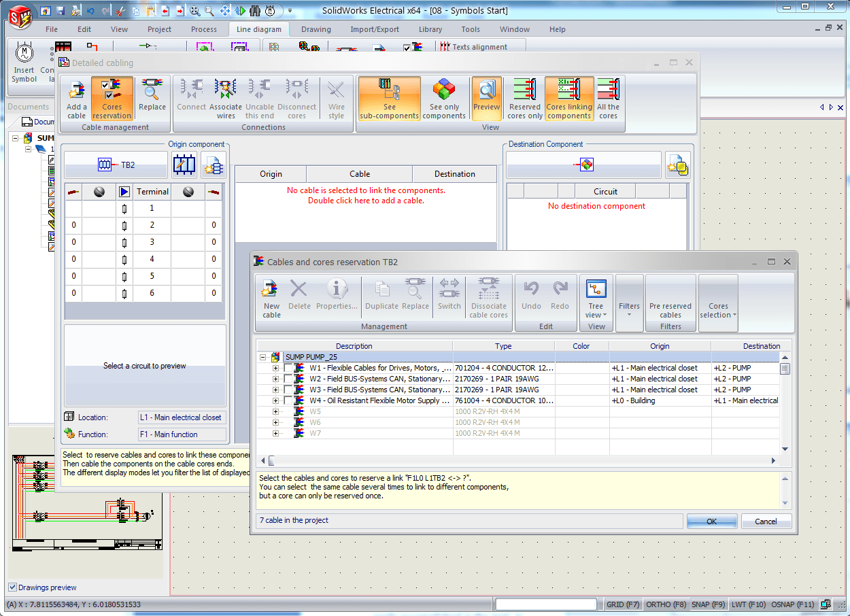
Task: Collapse the SUMP PUMP_25 tree node
Action: (263, 357)
